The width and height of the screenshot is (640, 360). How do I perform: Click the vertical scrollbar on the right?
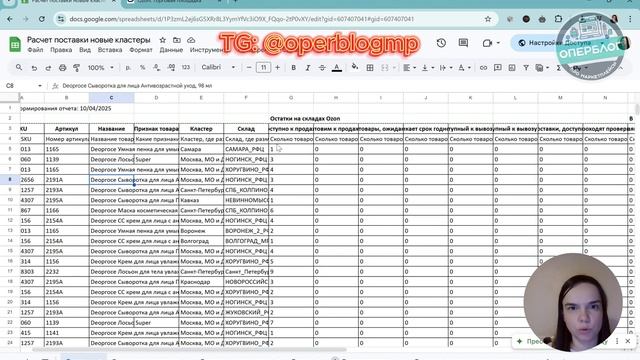click(637, 109)
